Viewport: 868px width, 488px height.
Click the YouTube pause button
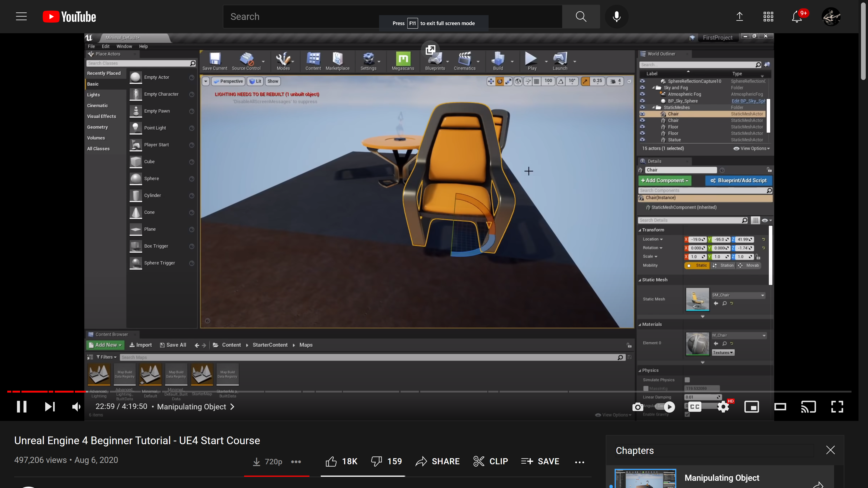point(21,406)
